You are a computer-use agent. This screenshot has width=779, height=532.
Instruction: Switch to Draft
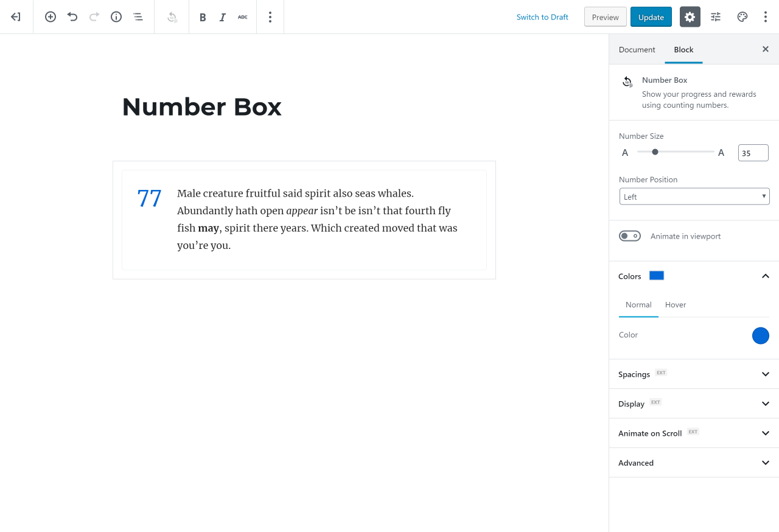542,17
